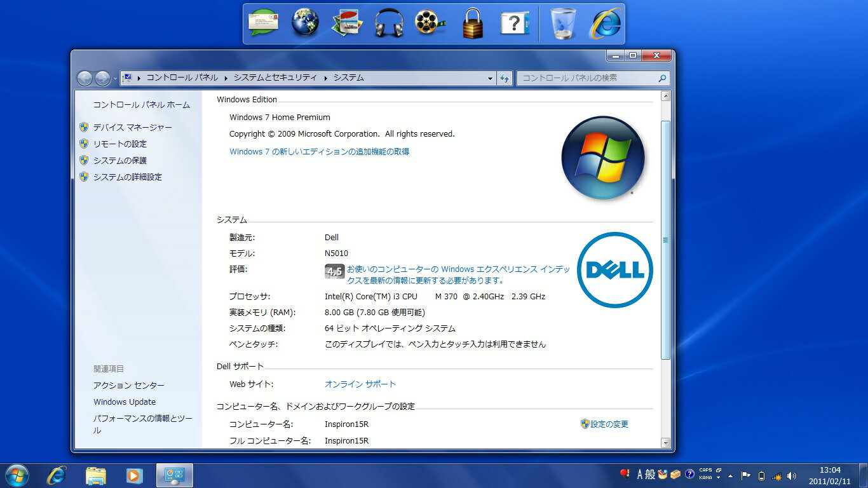The height and width of the screenshot is (488, 868).
Task: Open the mail envelope icon in the dock
Action: (x=263, y=24)
